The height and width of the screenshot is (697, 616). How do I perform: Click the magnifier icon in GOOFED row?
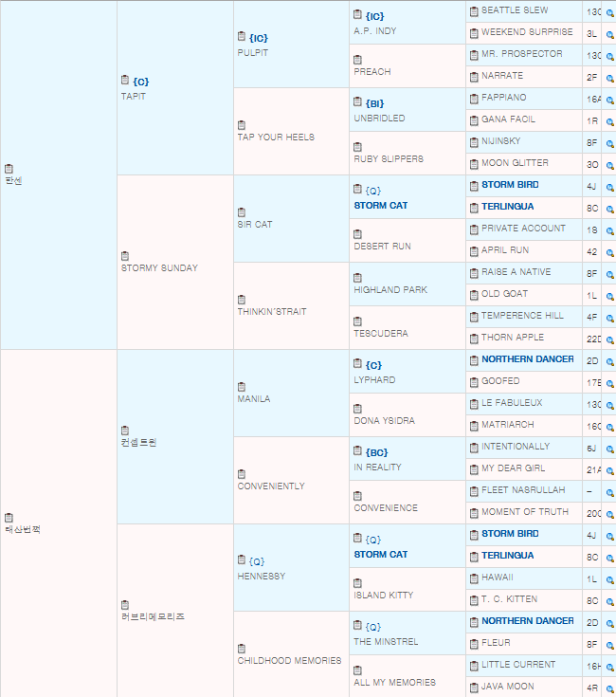(609, 384)
